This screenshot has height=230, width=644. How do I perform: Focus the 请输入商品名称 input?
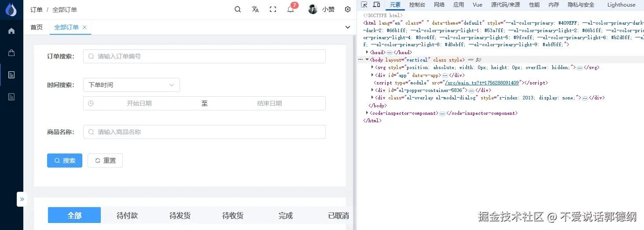tap(204, 132)
